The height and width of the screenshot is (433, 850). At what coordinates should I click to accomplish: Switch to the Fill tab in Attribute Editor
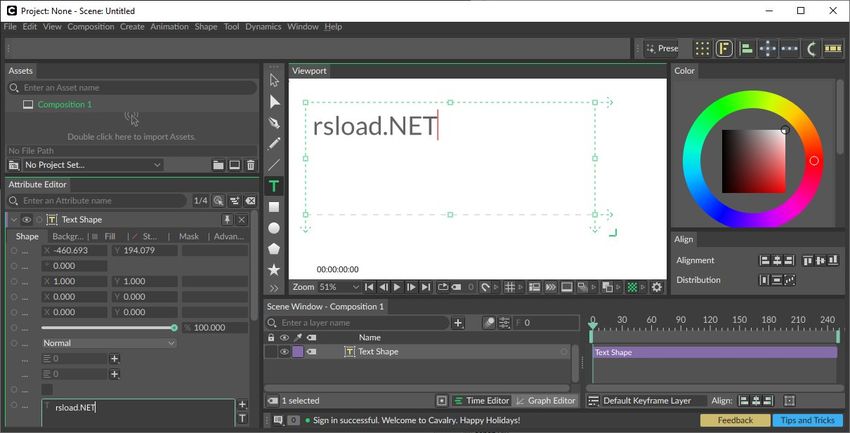[110, 236]
